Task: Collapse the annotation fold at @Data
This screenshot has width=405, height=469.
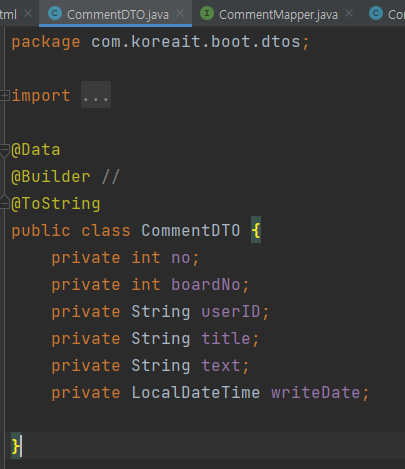Action: click(x=4, y=150)
